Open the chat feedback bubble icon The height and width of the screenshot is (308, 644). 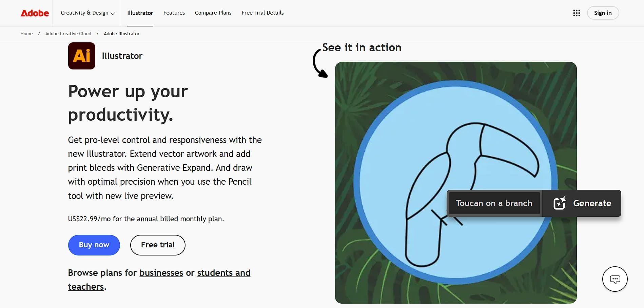click(x=614, y=279)
